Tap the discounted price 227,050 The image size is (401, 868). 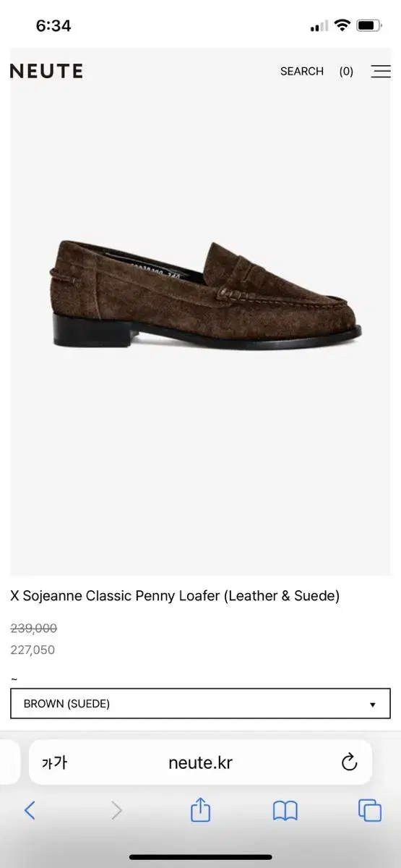pyautogui.click(x=33, y=650)
